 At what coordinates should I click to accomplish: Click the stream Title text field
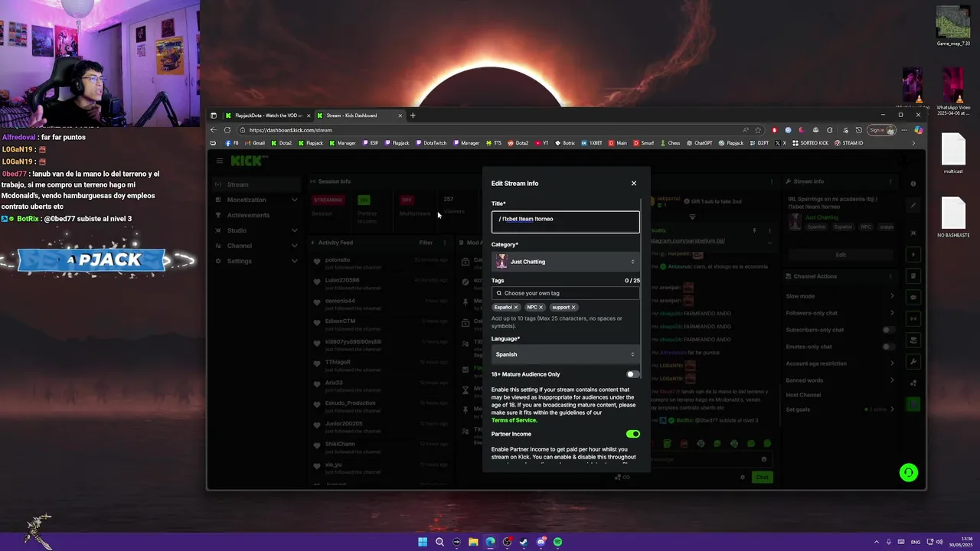(x=565, y=222)
